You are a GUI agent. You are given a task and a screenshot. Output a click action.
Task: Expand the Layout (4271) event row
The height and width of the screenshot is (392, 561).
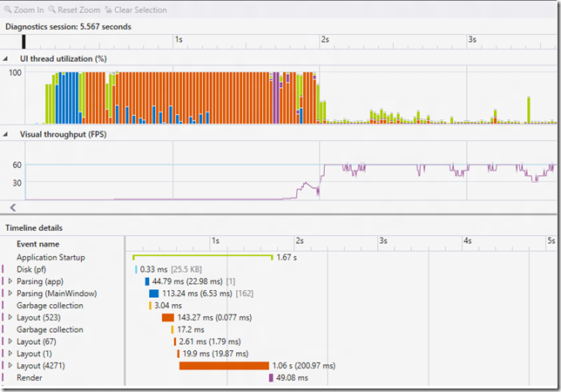tap(10, 366)
